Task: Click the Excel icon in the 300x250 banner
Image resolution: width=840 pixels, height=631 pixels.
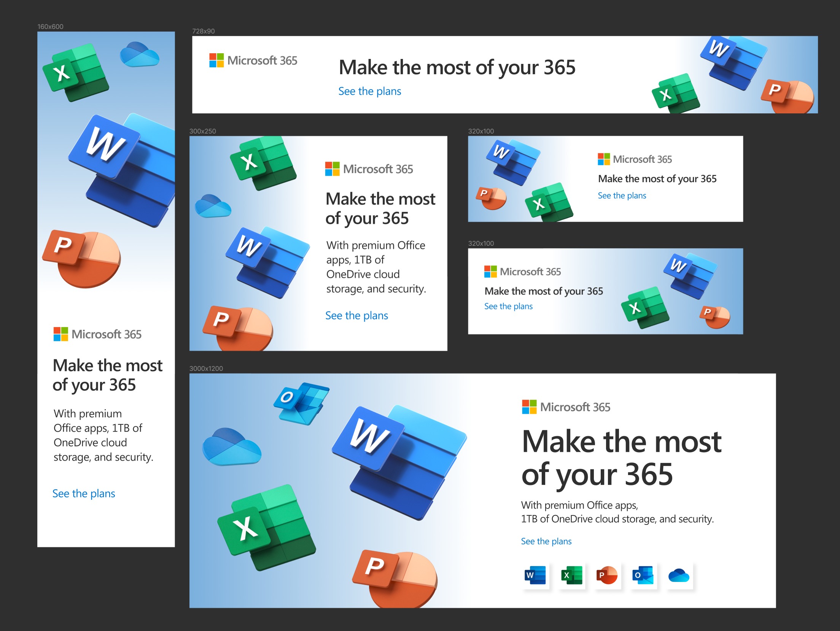Action: pyautogui.click(x=263, y=163)
